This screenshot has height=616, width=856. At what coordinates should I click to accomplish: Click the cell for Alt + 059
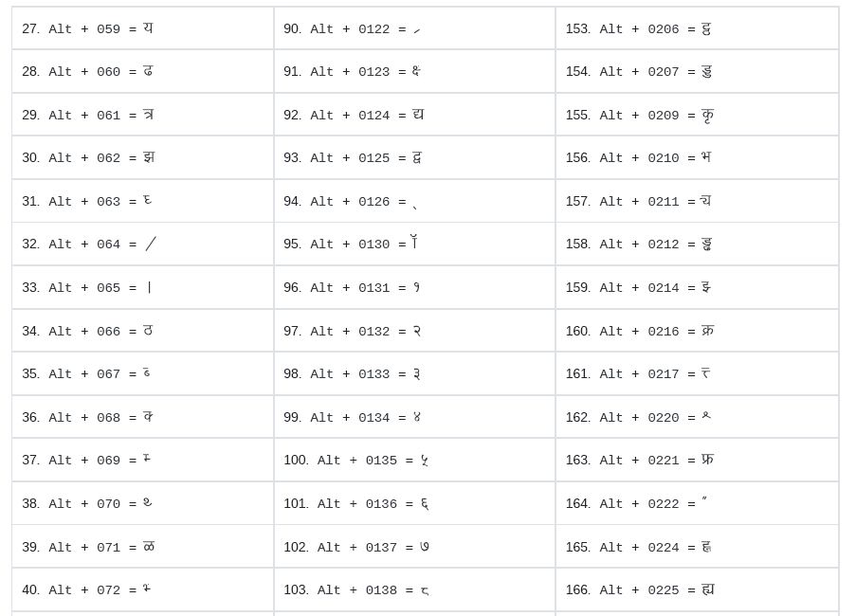pos(142,28)
